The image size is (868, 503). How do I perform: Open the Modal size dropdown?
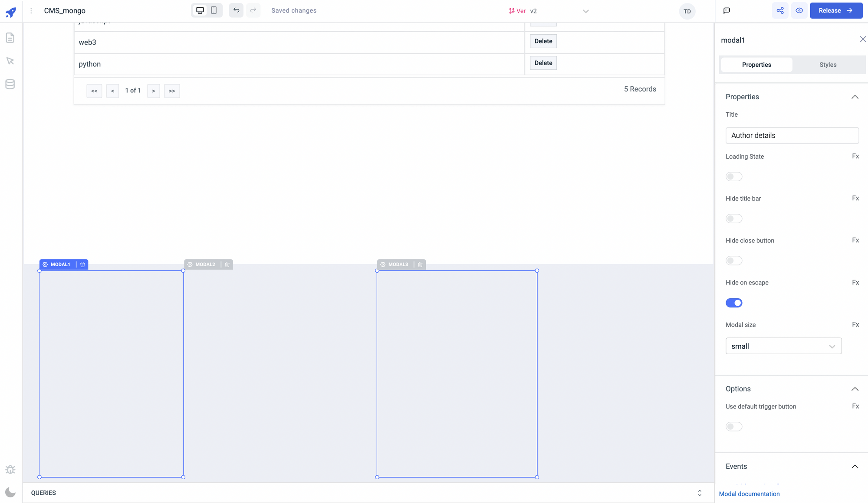tap(783, 346)
